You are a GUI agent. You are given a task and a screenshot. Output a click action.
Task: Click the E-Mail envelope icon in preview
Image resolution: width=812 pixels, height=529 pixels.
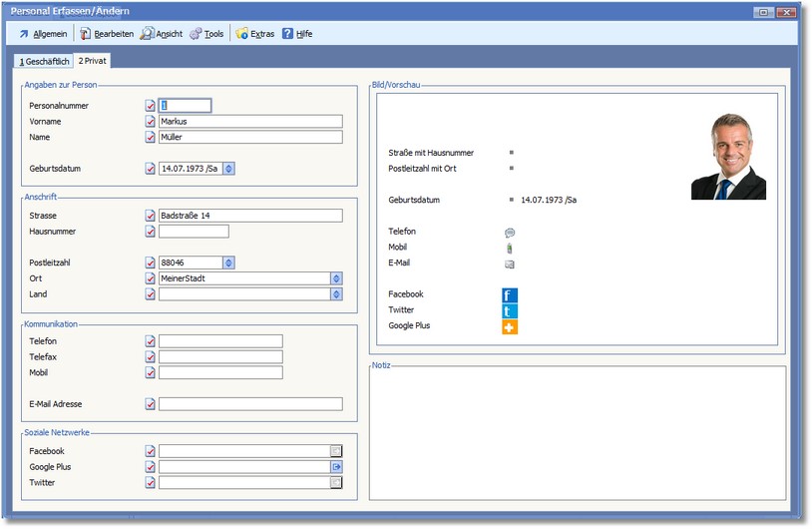coord(510,264)
